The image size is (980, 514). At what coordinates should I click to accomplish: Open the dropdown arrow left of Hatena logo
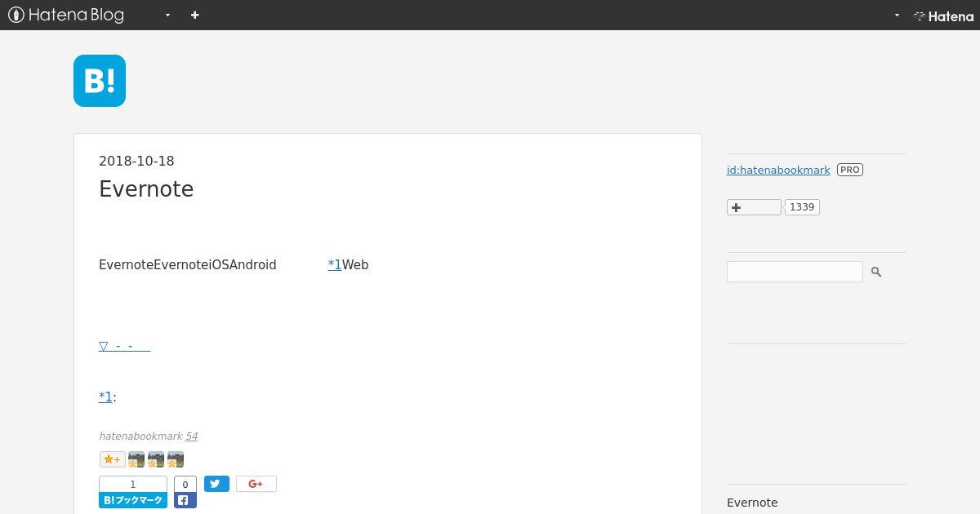(897, 15)
